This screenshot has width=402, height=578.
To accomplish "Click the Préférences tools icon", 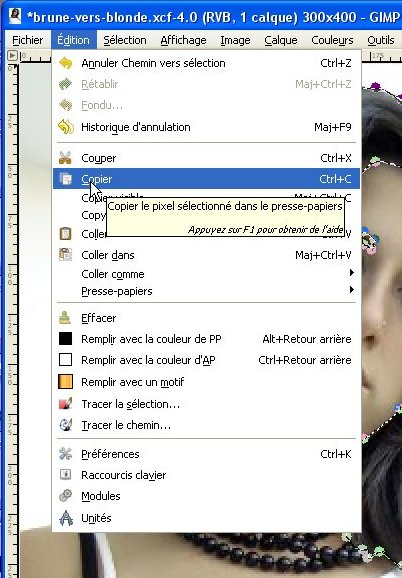I will pos(66,454).
